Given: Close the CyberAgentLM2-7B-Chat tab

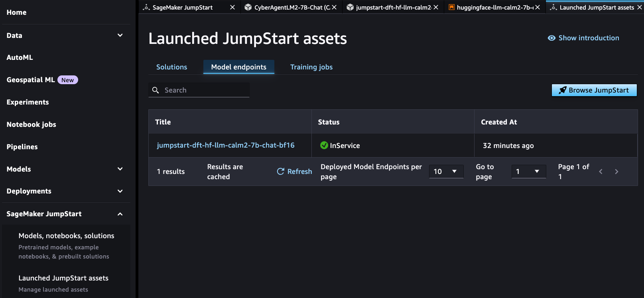Looking at the screenshot, I should 334,7.
